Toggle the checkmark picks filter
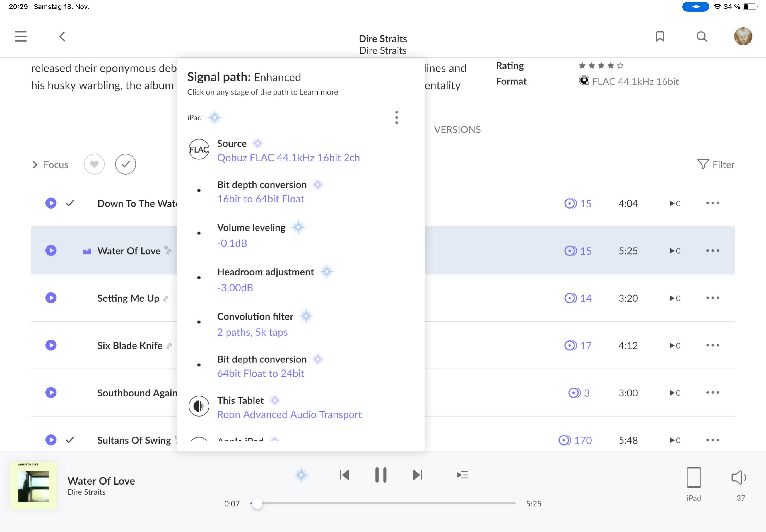 pos(125,164)
